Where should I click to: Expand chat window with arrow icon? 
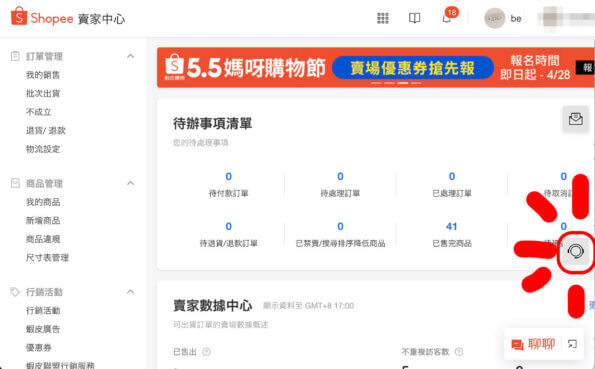(x=572, y=344)
